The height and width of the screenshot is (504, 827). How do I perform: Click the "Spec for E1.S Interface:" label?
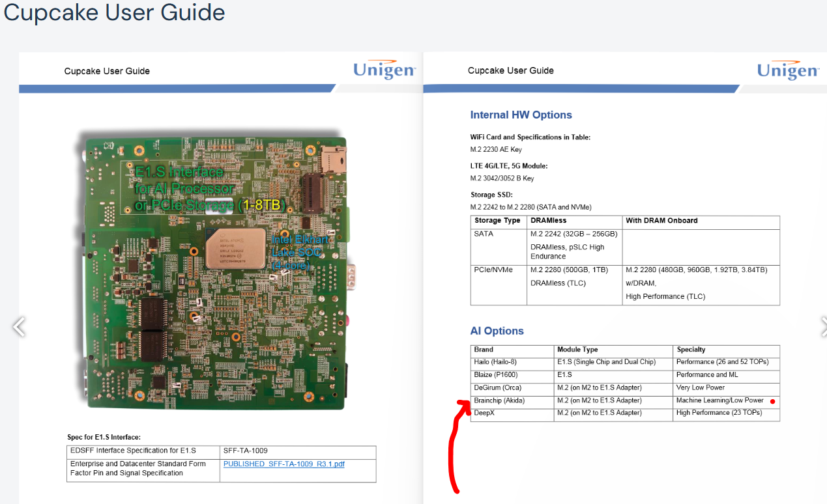click(x=104, y=437)
